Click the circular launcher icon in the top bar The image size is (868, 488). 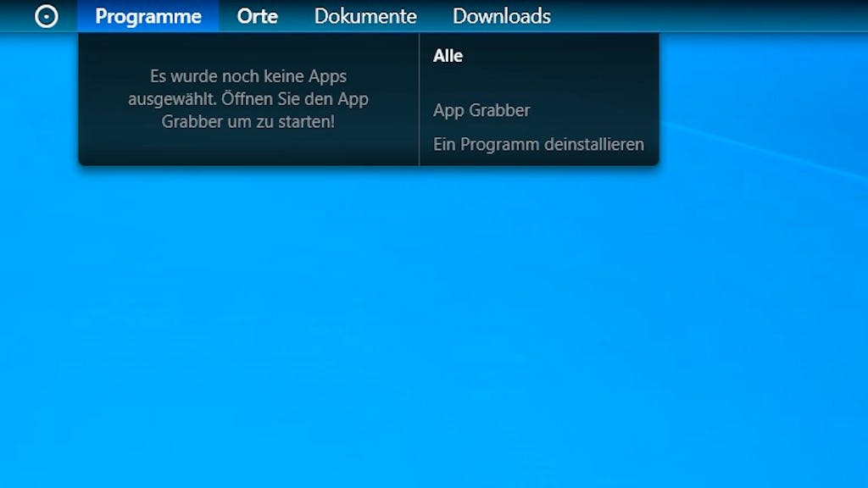point(47,17)
